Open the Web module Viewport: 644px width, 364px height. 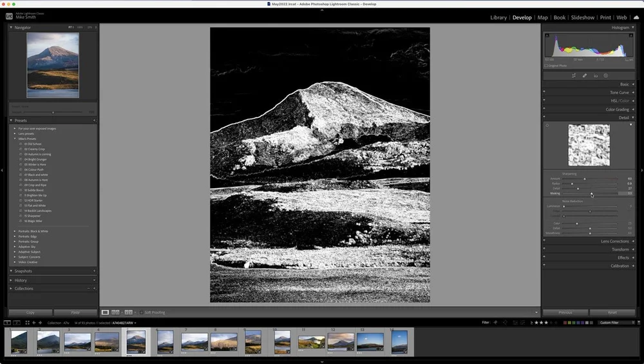621,17
